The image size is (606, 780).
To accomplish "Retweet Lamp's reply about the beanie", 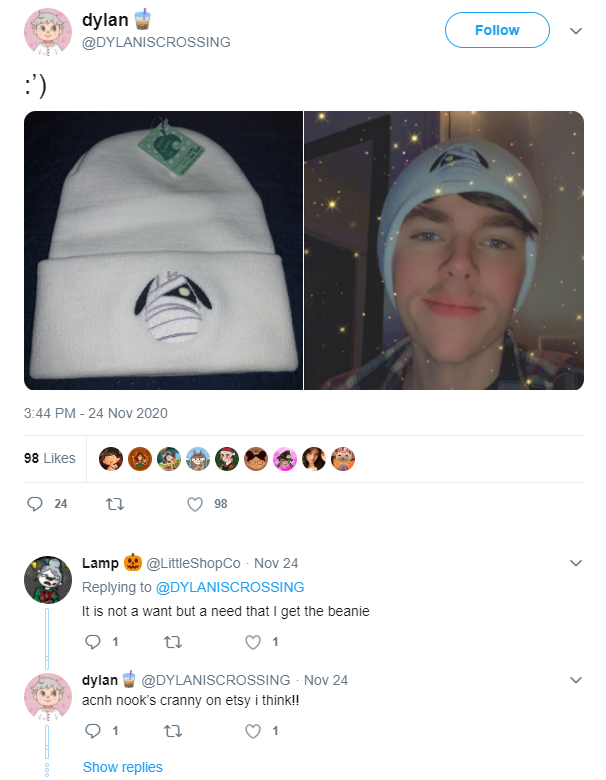I will pos(173,642).
